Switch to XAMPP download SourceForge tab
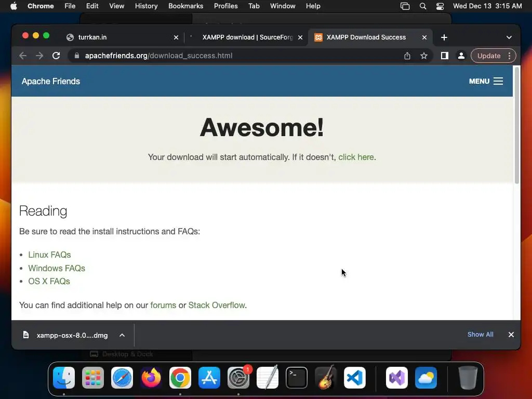This screenshot has width=532, height=399. click(246, 37)
